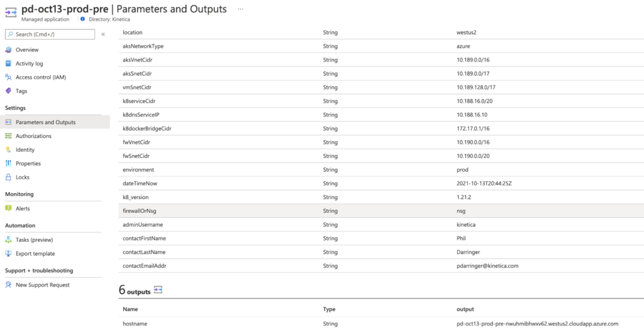This screenshot has width=644, height=330.
Task: Click contactLastName value Darringer
Action: [x=468, y=252]
